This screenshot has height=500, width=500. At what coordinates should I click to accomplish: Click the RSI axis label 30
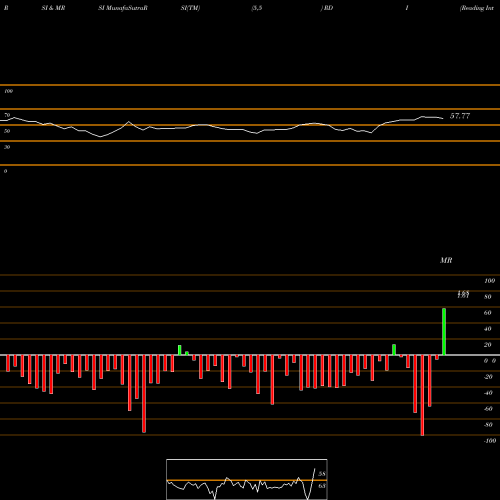point(7,147)
